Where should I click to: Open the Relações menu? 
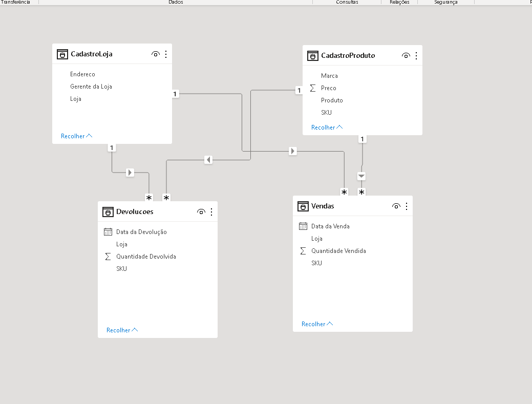[x=399, y=2]
